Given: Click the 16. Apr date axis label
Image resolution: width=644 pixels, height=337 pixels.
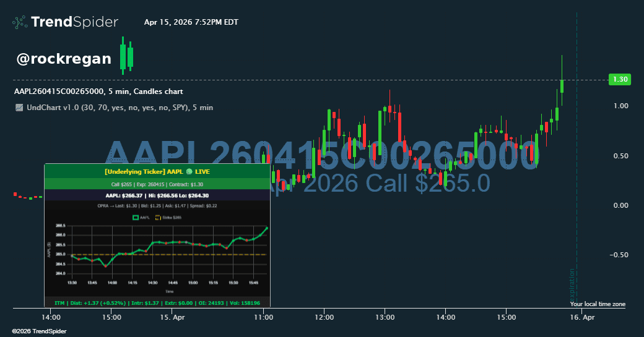Looking at the screenshot, I should 582,317.
